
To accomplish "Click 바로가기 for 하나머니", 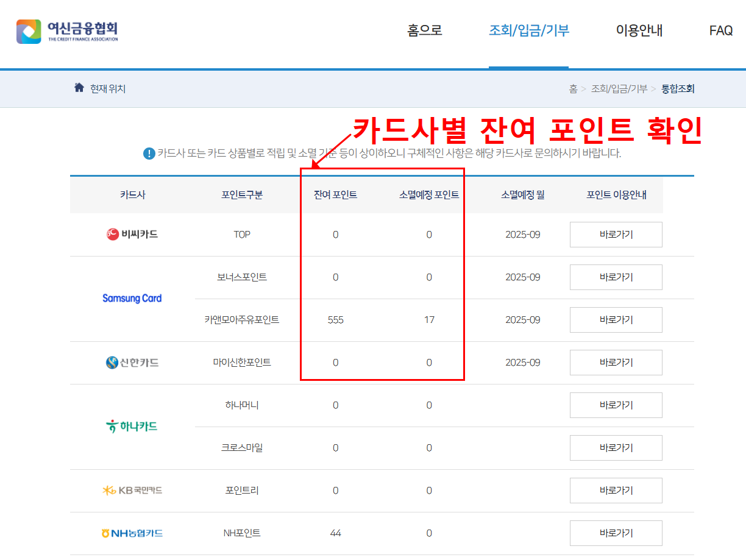I will [x=616, y=405].
